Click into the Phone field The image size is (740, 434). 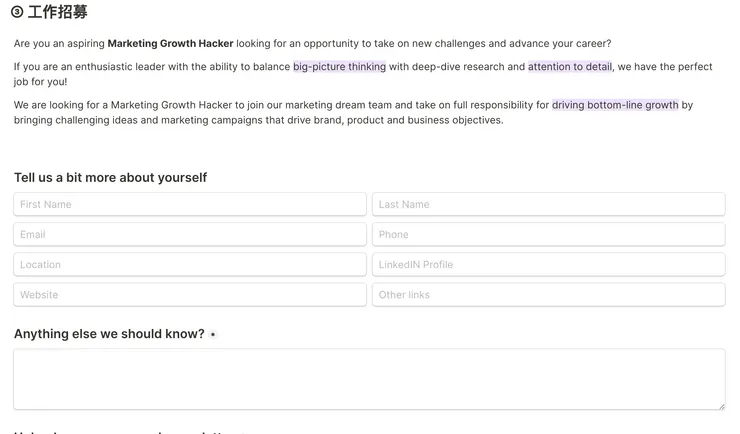click(548, 234)
